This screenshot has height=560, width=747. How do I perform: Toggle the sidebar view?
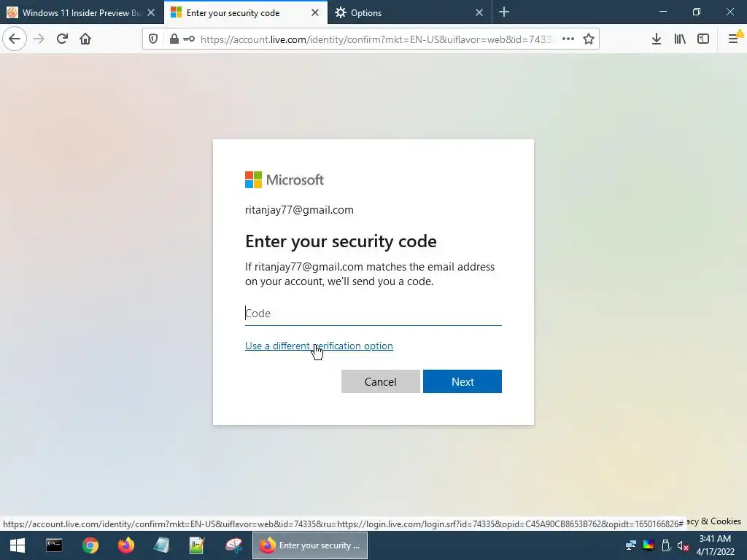tap(703, 39)
